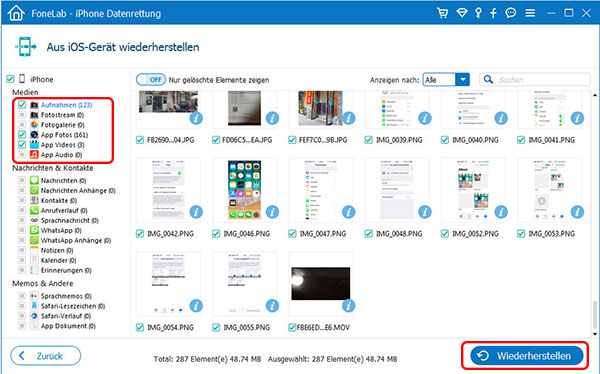
Task: Select Kalender (0) category
Action: click(x=59, y=260)
